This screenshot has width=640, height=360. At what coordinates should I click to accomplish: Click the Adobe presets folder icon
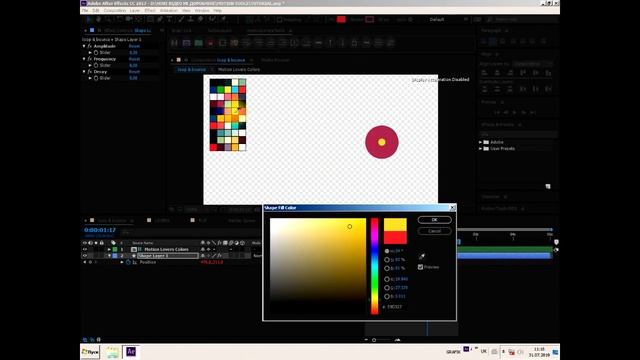click(x=486, y=142)
